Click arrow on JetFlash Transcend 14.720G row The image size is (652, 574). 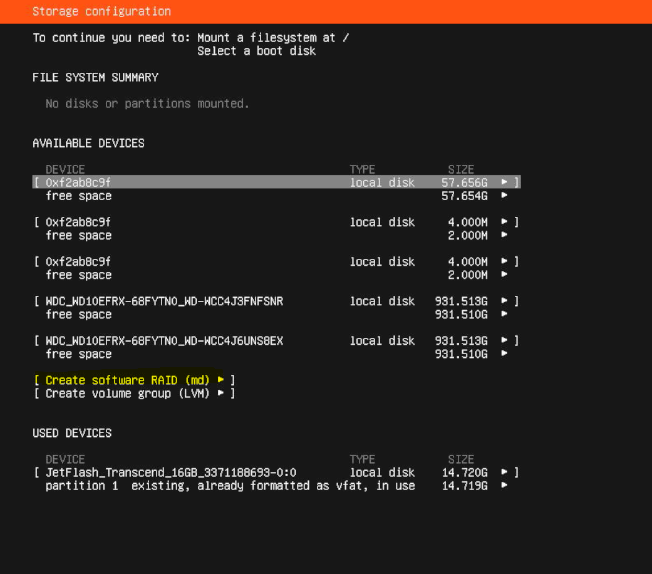[x=505, y=472]
